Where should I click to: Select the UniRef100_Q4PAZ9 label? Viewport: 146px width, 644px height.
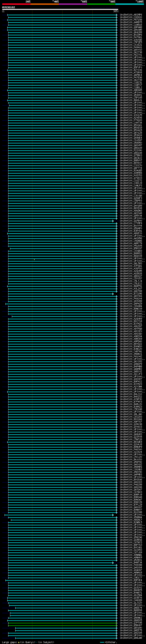click(x=131, y=304)
